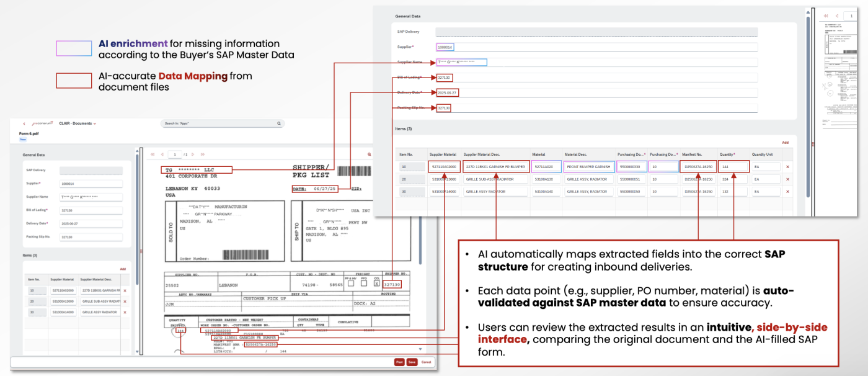Click the Bill of Lading input field

[91, 210]
